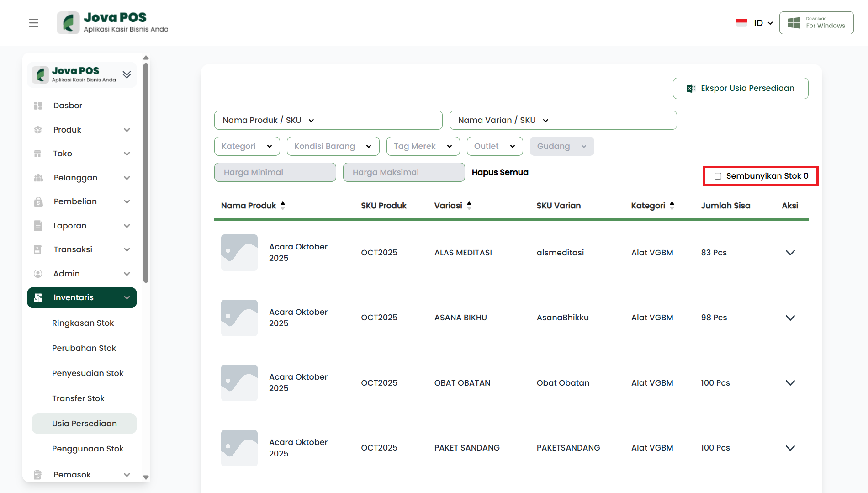This screenshot has width=868, height=493.
Task: Open Ringkasan Stok menu item
Action: (83, 323)
